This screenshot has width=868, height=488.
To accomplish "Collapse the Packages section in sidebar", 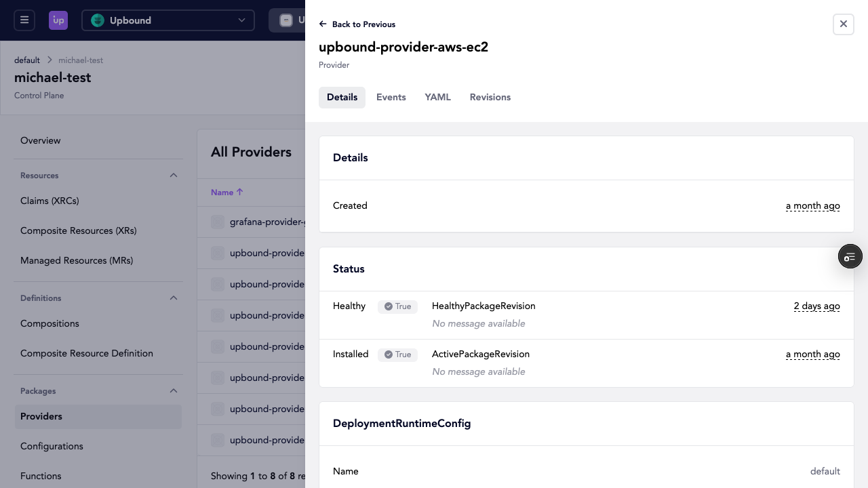I will click(174, 390).
